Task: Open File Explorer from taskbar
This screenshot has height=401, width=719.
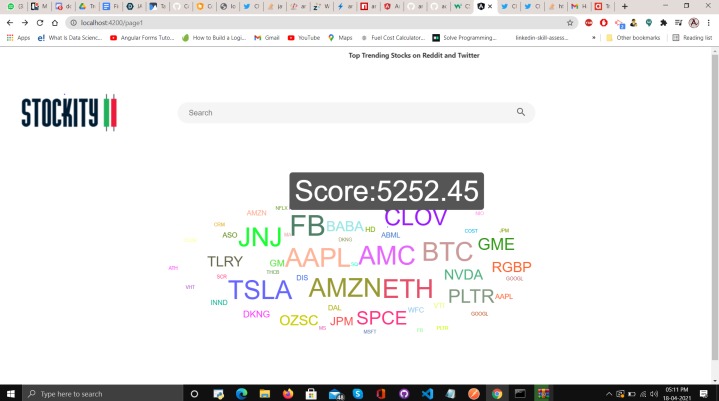Action: [265, 394]
